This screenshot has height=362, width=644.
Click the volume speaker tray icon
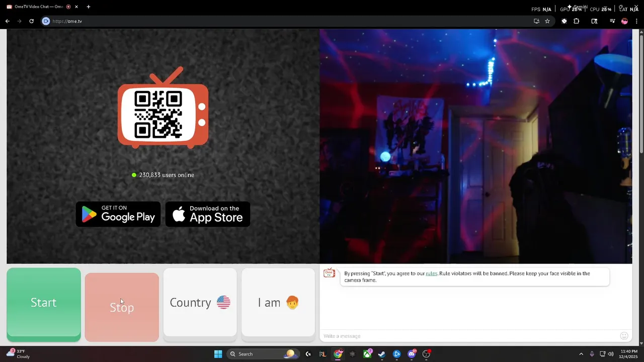pos(611,354)
